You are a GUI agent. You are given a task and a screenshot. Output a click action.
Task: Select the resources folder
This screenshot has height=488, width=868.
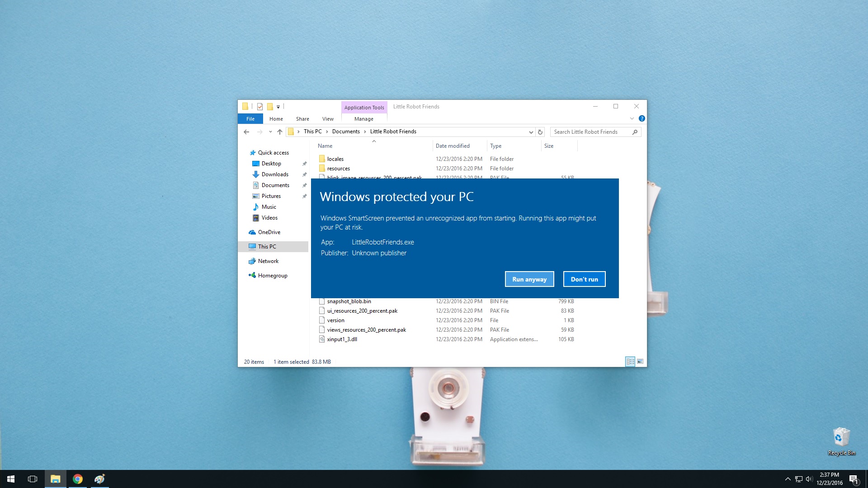pos(338,168)
